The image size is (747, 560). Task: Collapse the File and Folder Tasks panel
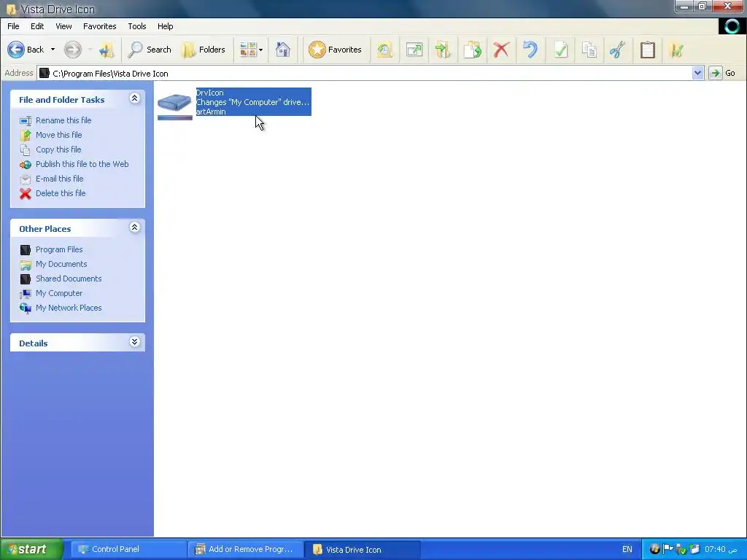(x=134, y=98)
